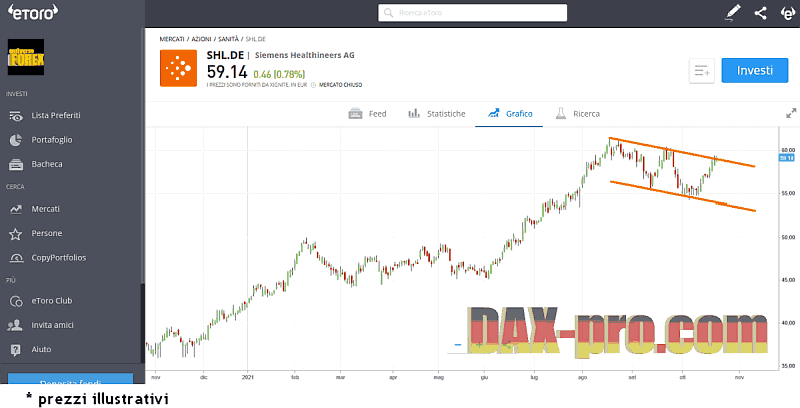Click the SHL.DE breadcrumb entry
This screenshot has height=408, width=800.
tap(256, 39)
